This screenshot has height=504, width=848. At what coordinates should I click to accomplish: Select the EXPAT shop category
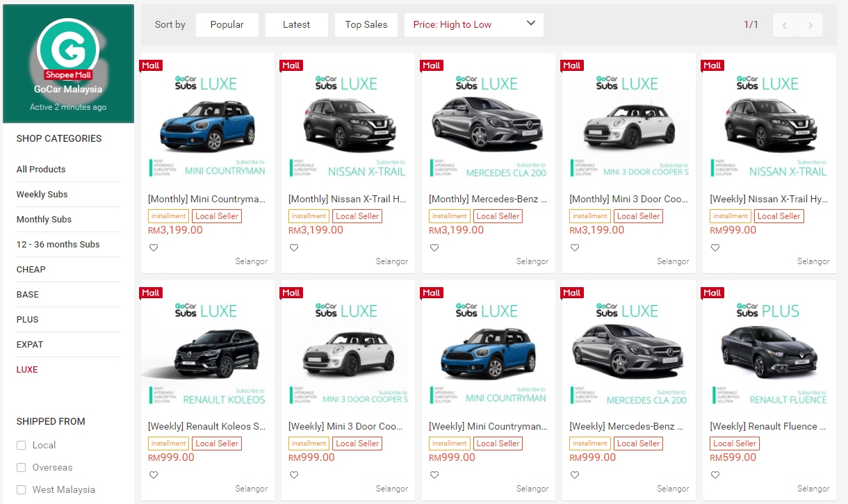(x=30, y=345)
